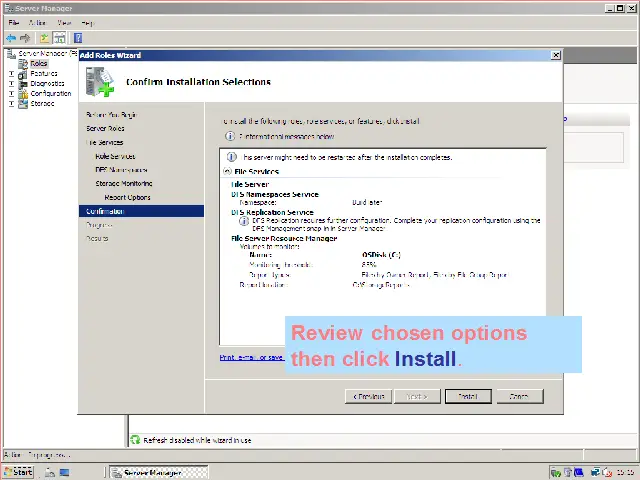The image size is (640, 480).
Task: Select the Storage icon in console tree
Action: 23,104
